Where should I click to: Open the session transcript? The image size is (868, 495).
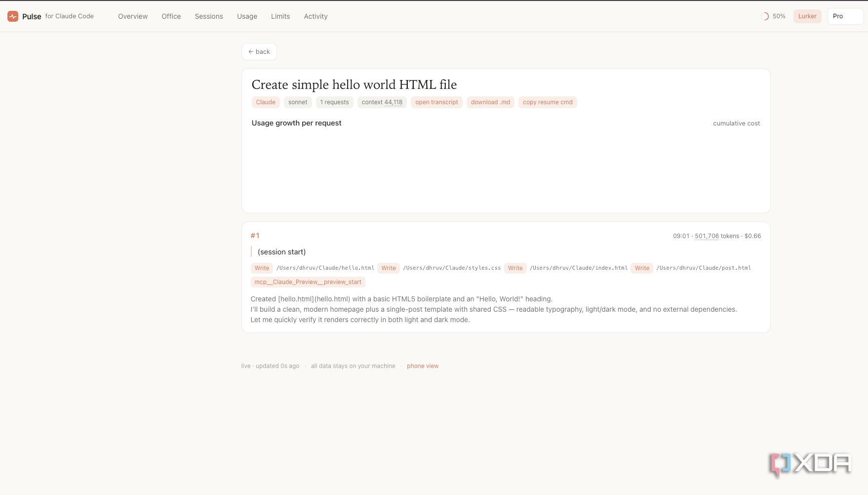[436, 102]
